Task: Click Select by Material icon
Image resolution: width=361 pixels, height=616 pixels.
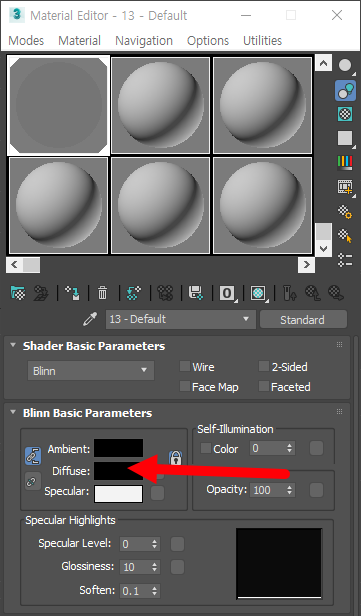Action: (345, 235)
